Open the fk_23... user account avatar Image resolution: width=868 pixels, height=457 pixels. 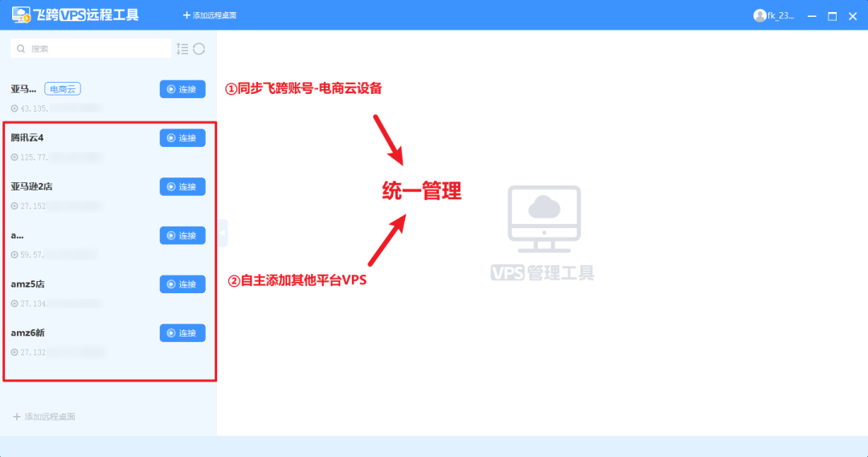[759, 15]
